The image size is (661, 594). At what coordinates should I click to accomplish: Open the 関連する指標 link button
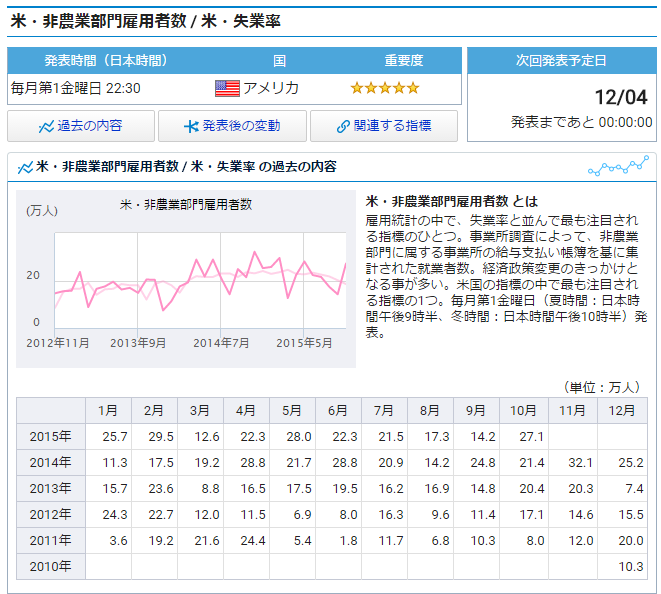[x=384, y=126]
